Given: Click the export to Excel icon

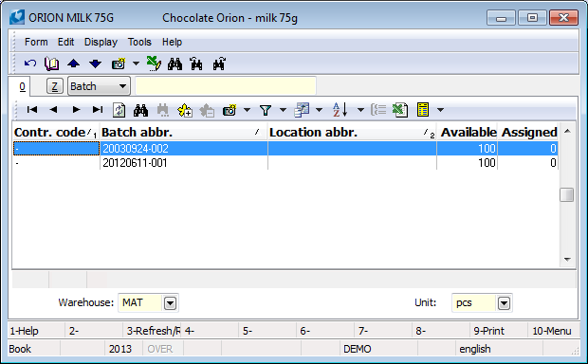Looking at the screenshot, I should (400, 110).
